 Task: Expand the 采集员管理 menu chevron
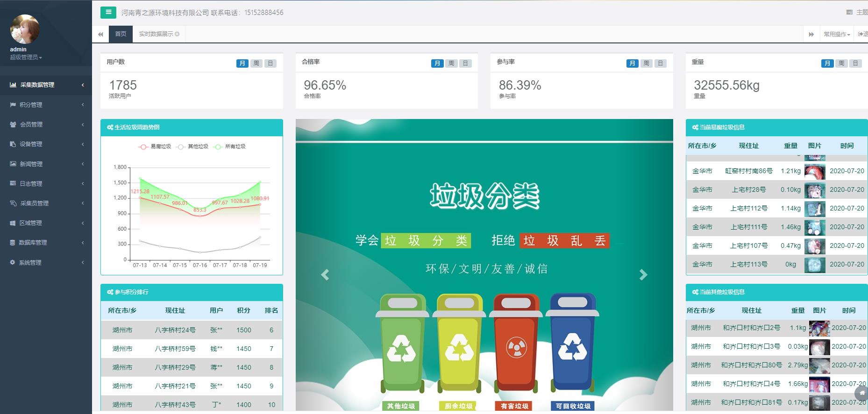pyautogui.click(x=83, y=203)
